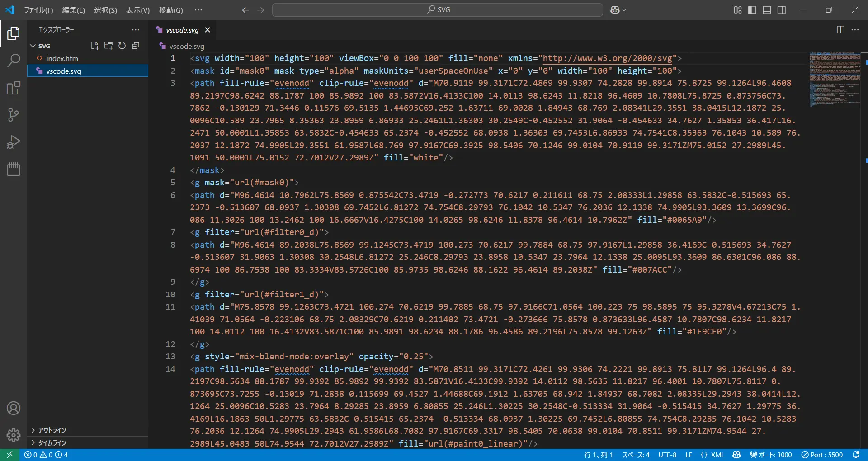
Task: Open the 編集(E) menu
Action: 73,10
